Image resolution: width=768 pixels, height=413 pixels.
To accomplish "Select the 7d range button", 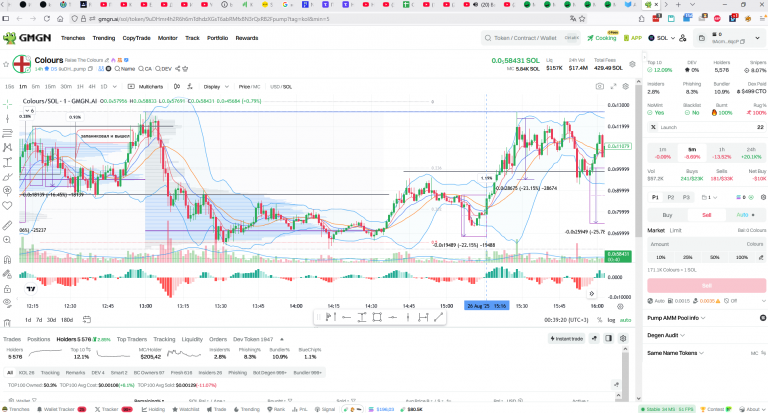I will pos(39,319).
